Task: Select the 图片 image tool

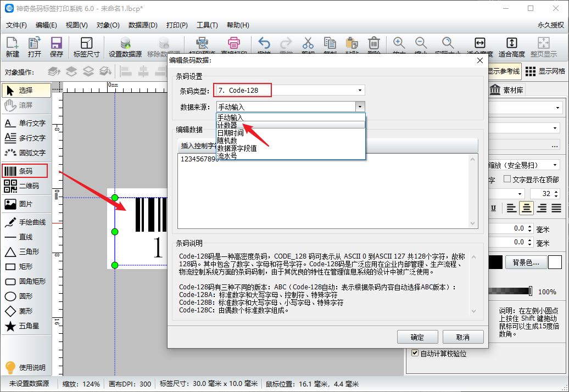Action: 26,204
